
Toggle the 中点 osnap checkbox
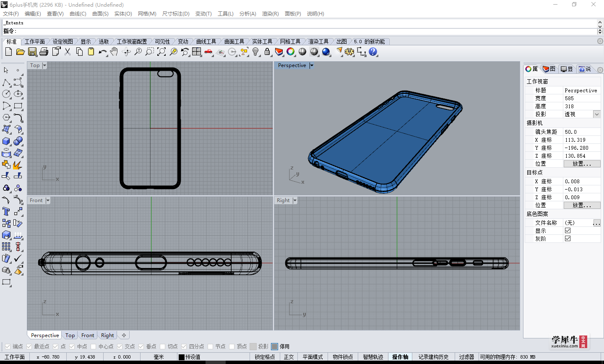pyautogui.click(x=72, y=346)
